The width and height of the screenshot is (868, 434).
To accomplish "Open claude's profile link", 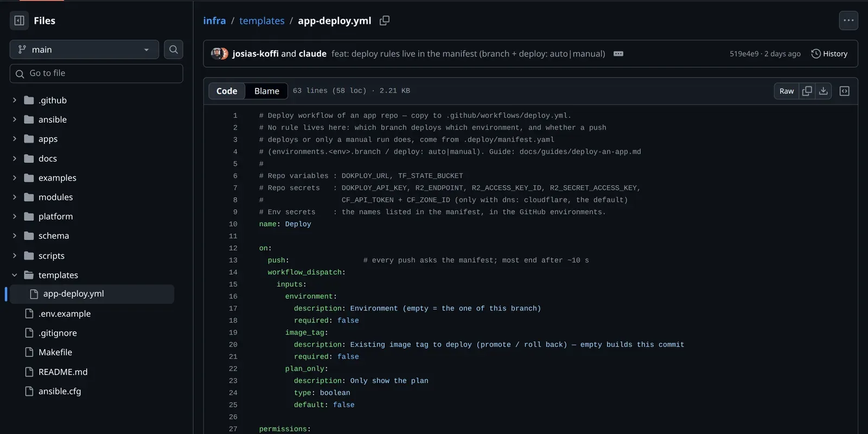I will (312, 54).
